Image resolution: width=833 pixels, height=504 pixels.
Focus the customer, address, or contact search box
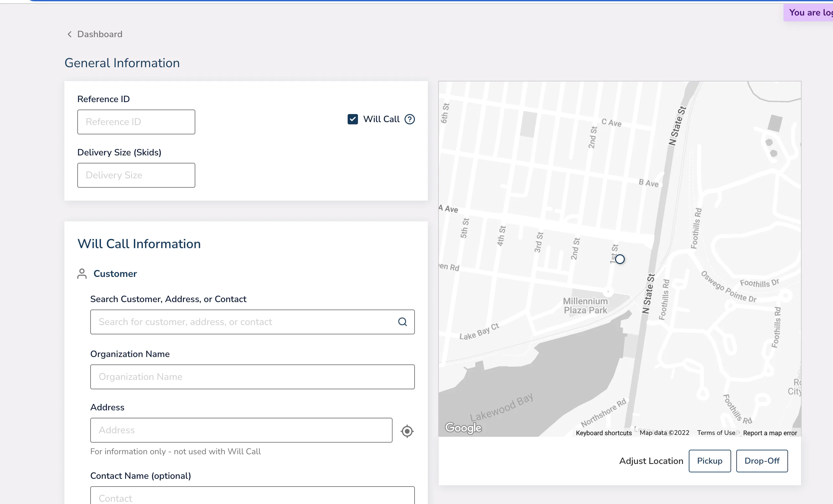pos(253,322)
